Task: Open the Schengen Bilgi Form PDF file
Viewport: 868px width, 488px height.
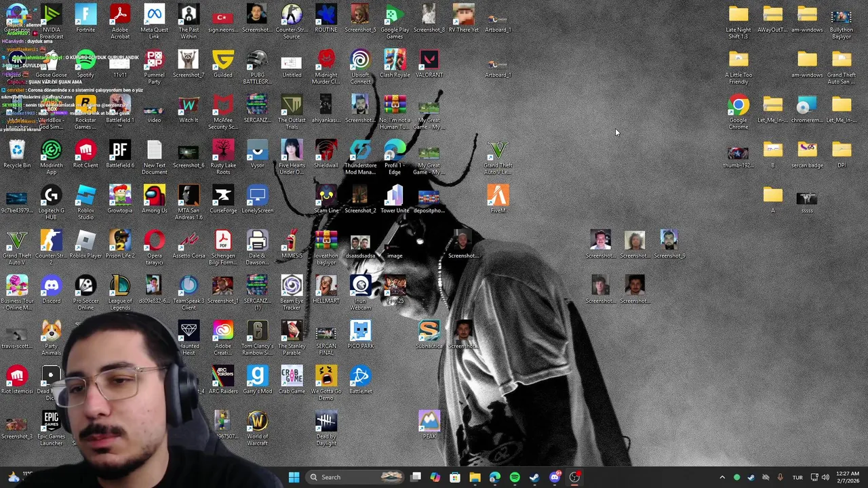Action: point(223,247)
